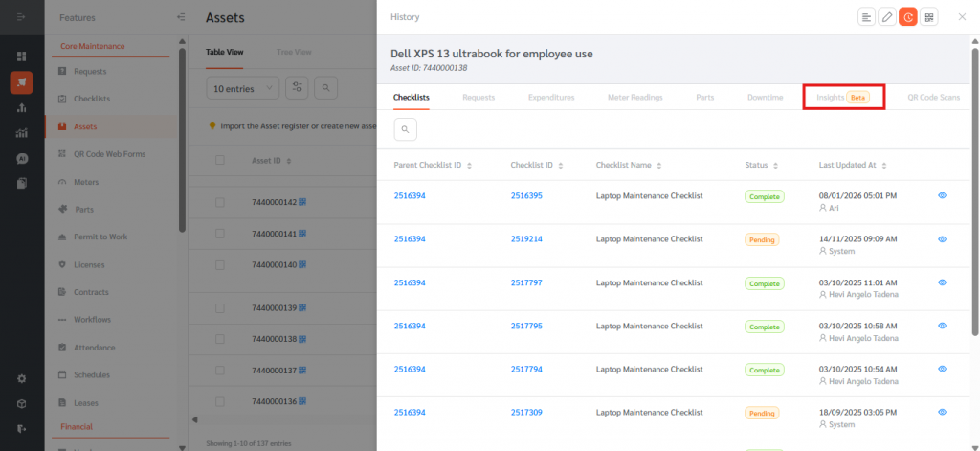Check the select-all checkbox beside Asset ID
This screenshot has width=980, height=451.
click(x=220, y=160)
